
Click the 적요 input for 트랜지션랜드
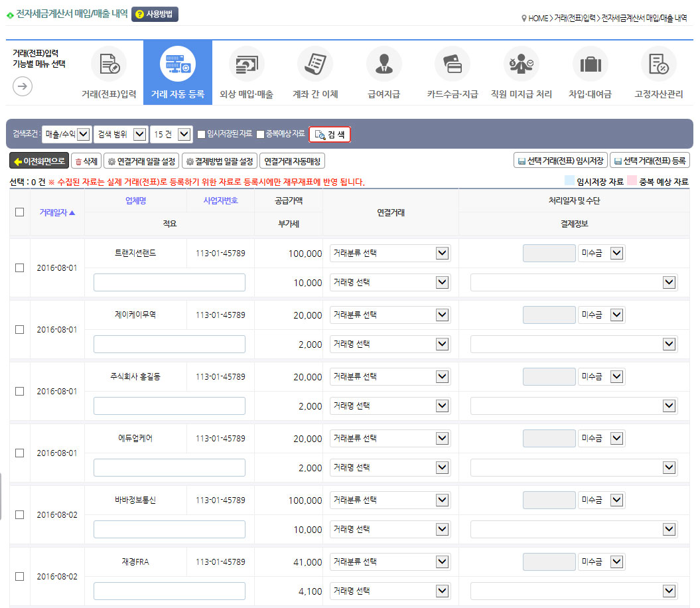pyautogui.click(x=169, y=282)
